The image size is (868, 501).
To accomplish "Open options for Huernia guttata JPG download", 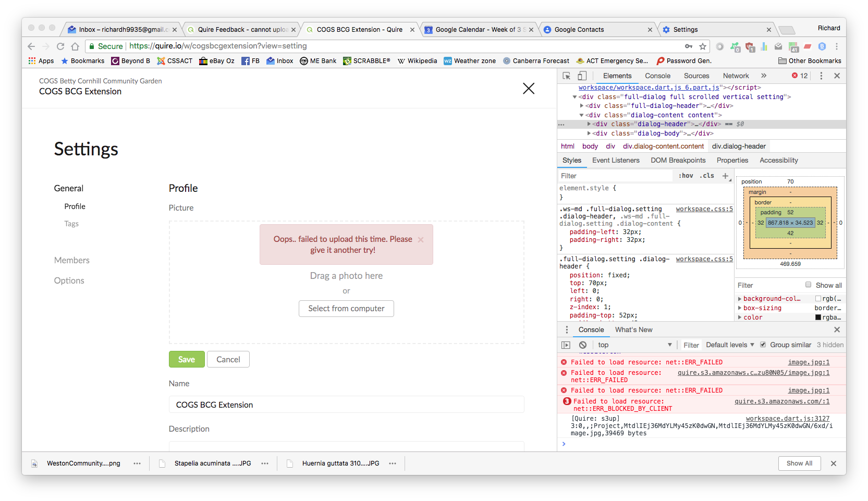I will point(393,463).
